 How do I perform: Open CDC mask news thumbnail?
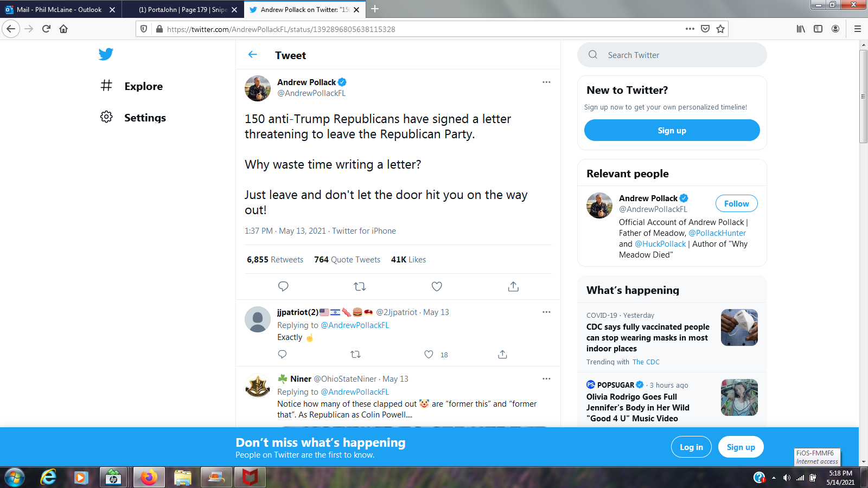[739, 328]
